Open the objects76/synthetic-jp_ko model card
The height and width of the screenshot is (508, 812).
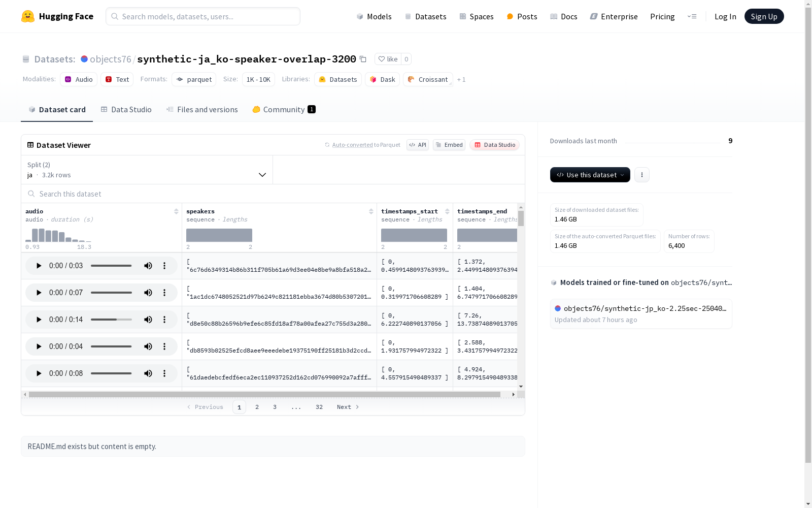coord(641,313)
